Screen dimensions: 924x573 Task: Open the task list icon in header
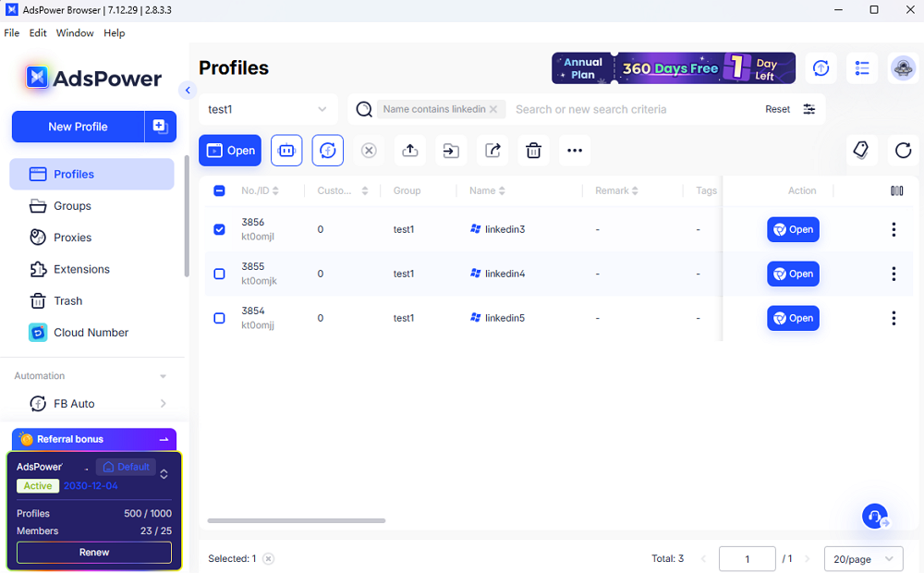click(862, 67)
